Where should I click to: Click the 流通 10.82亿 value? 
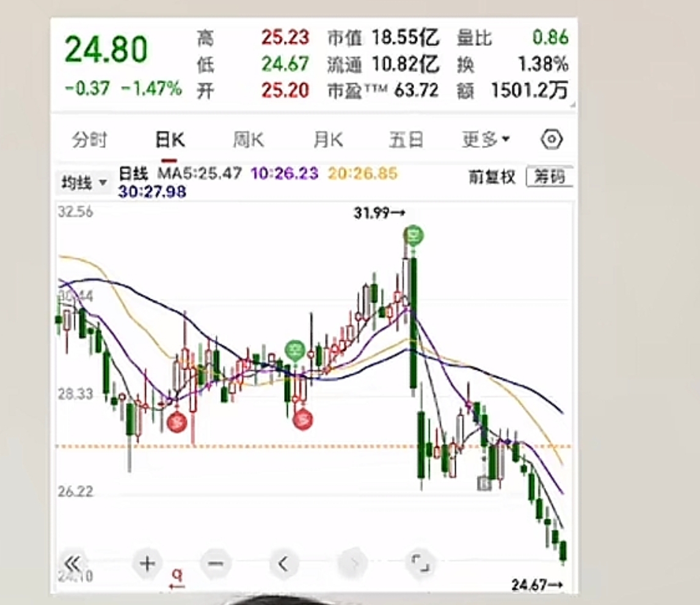click(x=406, y=64)
